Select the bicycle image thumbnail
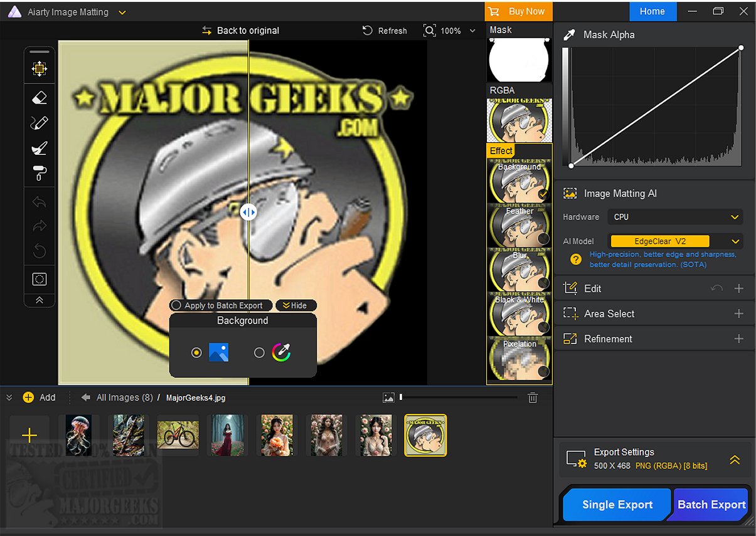Image resolution: width=756 pixels, height=536 pixels. point(178,435)
